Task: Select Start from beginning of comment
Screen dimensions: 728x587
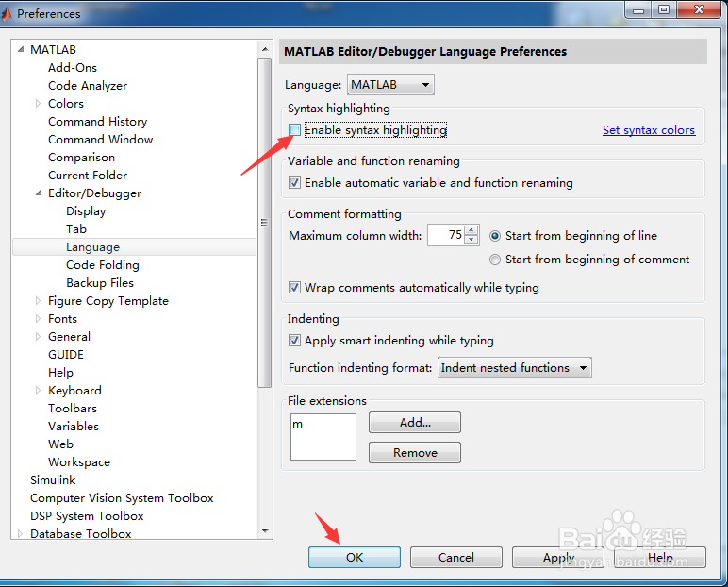Action: [495, 260]
